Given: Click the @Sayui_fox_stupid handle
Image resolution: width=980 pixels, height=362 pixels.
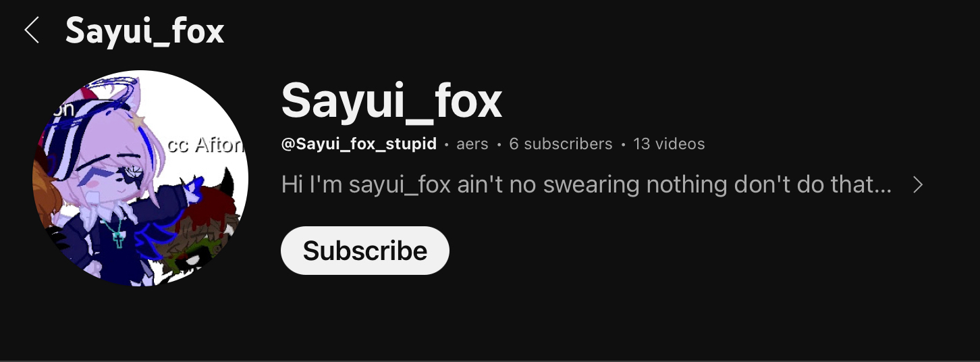Looking at the screenshot, I should [x=358, y=144].
